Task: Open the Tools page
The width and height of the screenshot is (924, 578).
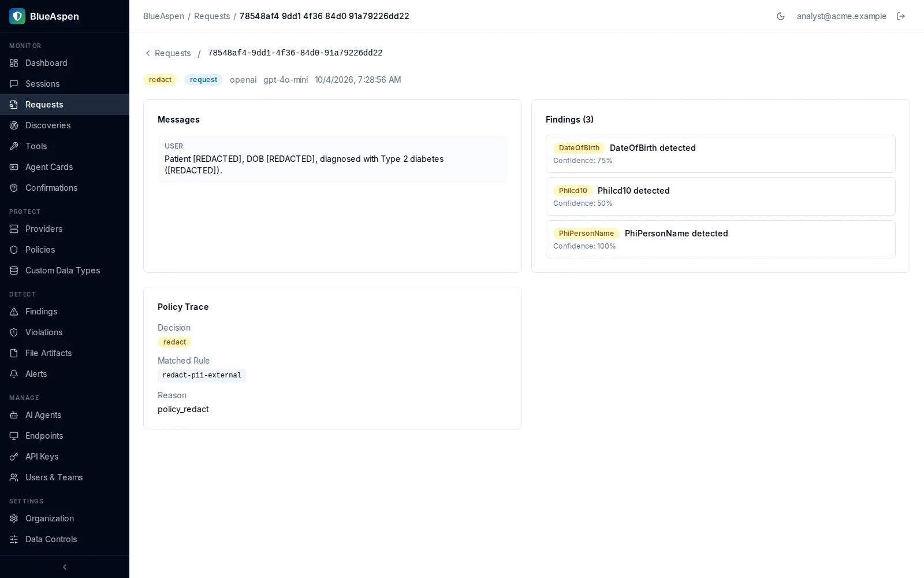Action: [65, 146]
